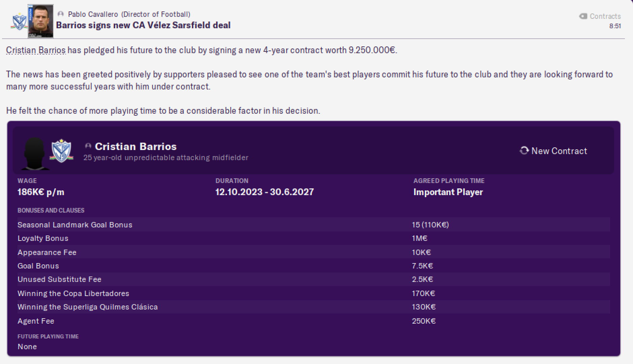Follow the Cristian Barrios link in the text
The height and width of the screenshot is (364, 633).
36,50
